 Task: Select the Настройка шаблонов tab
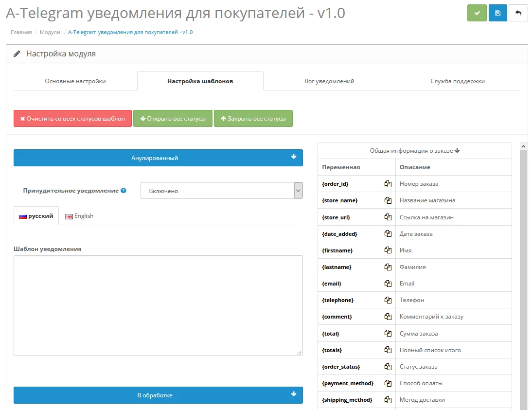[x=200, y=81]
